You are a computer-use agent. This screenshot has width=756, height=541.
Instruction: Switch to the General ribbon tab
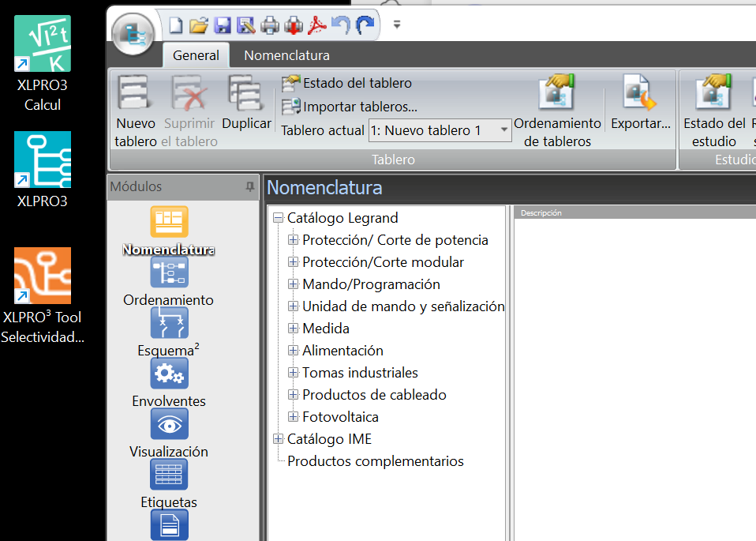pyautogui.click(x=196, y=55)
